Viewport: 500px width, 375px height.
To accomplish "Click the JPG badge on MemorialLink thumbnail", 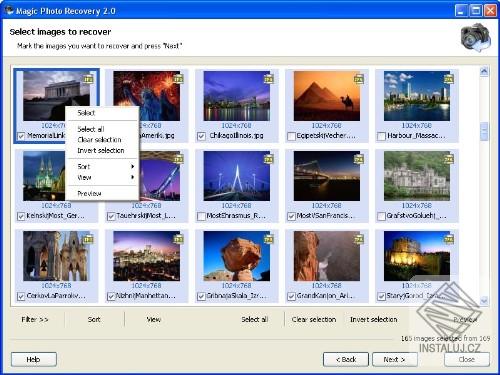I will (88, 79).
